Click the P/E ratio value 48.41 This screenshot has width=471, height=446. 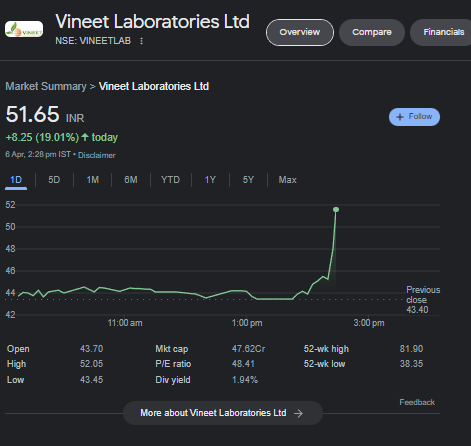[x=243, y=364]
